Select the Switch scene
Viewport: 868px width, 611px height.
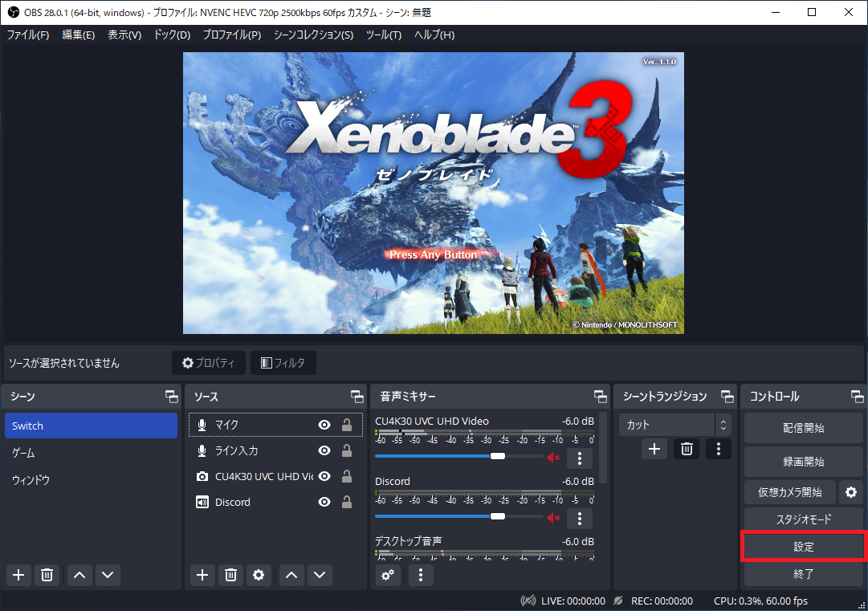coord(91,426)
